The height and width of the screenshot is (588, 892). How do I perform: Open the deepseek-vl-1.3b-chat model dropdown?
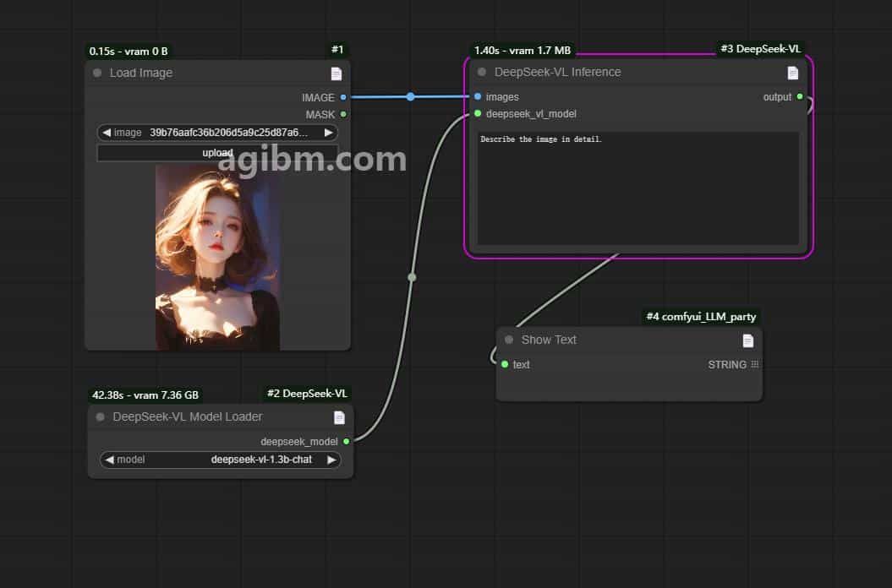coord(221,460)
